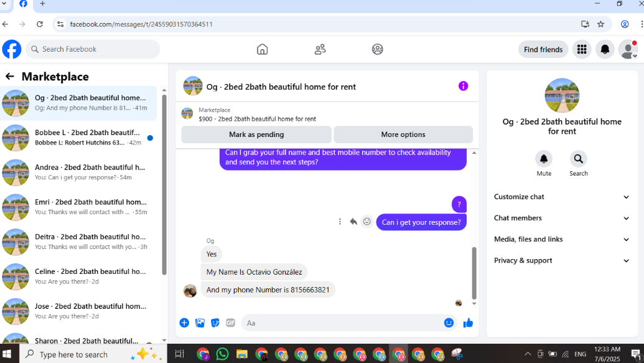
Task: Focus the Search Facebook field
Action: click(x=93, y=49)
